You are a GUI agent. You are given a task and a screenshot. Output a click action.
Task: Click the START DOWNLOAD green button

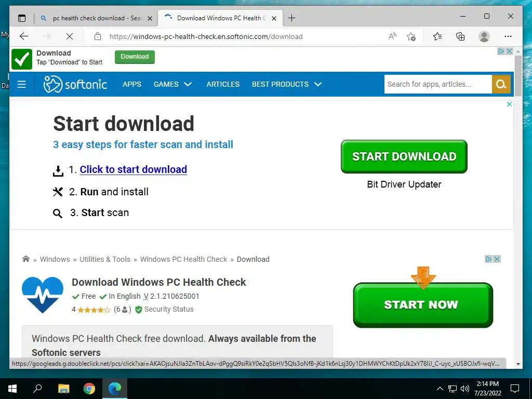(404, 156)
